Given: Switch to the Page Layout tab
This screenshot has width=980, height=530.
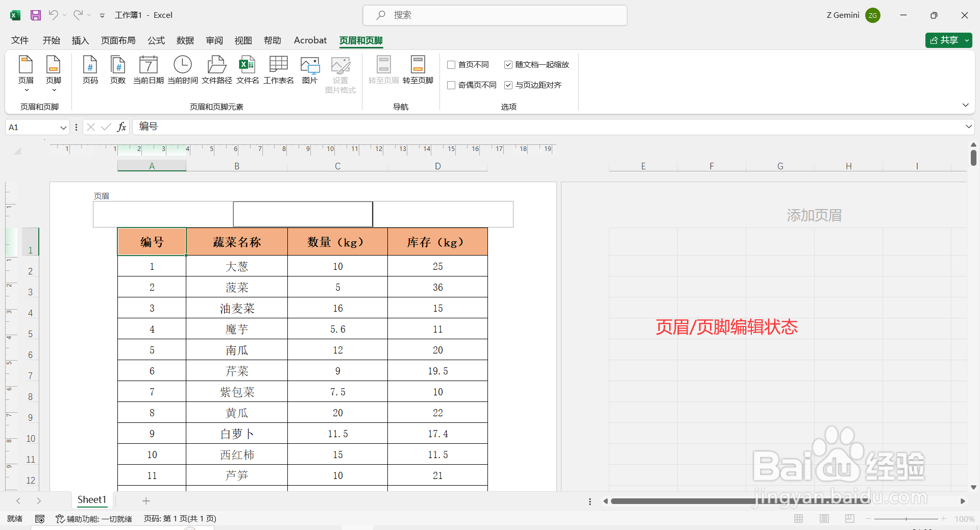Looking at the screenshot, I should point(118,40).
